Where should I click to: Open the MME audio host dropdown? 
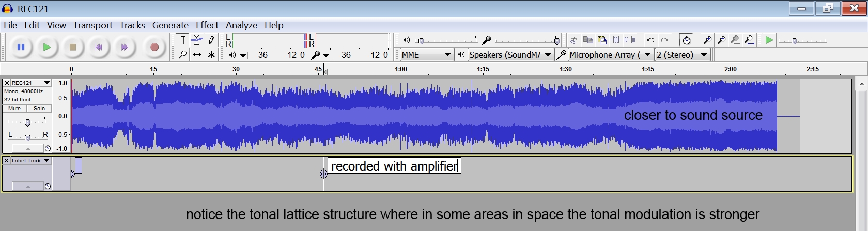(427, 55)
